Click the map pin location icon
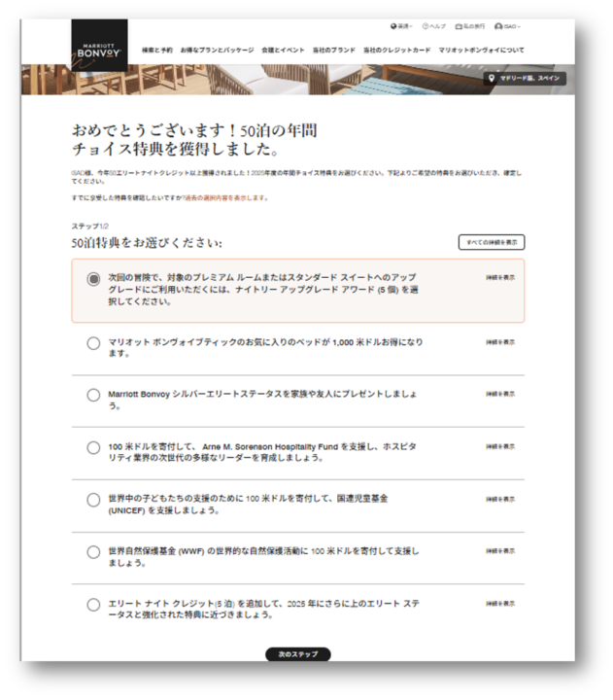Screen dimensions: 613x700 [x=492, y=78]
